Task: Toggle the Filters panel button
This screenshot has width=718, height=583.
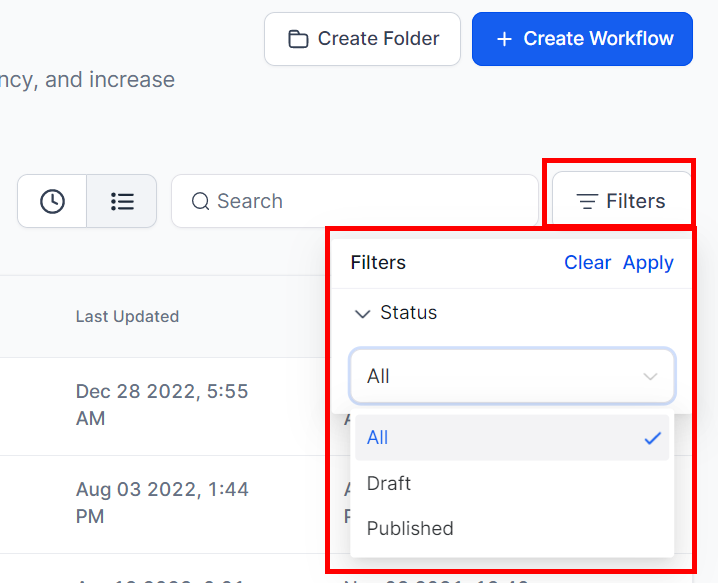Action: coord(621,201)
